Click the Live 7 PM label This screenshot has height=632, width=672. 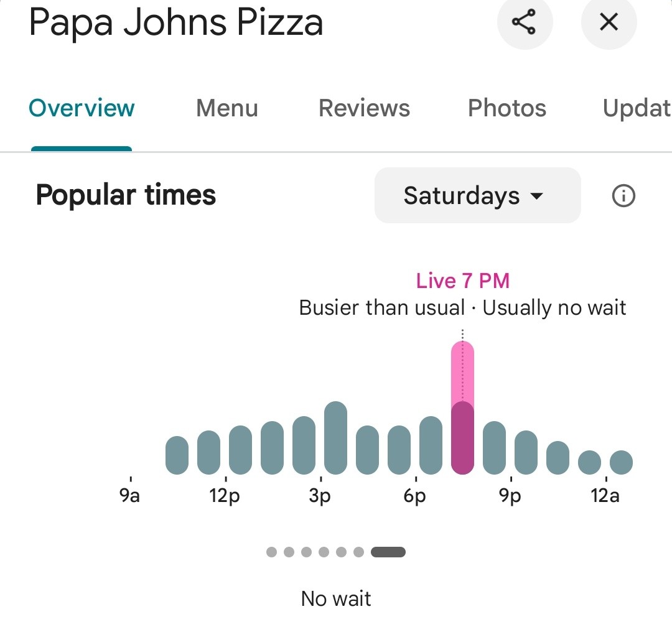pyautogui.click(x=462, y=281)
